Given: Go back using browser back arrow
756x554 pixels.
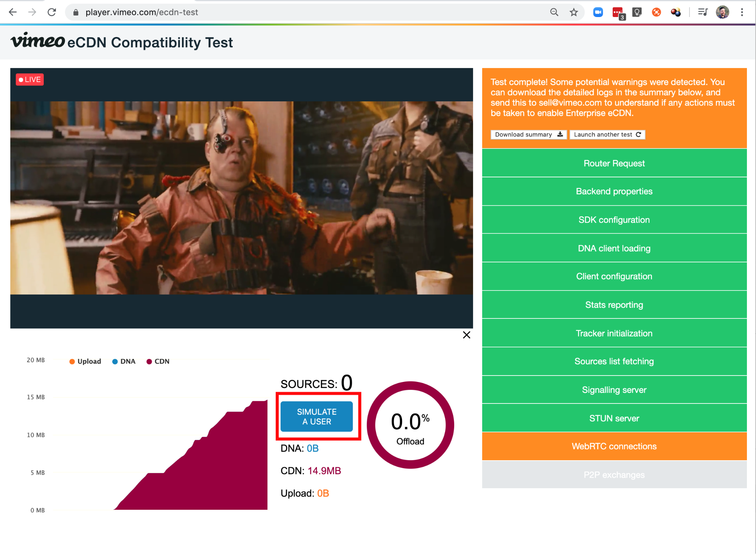Looking at the screenshot, I should click(13, 12).
